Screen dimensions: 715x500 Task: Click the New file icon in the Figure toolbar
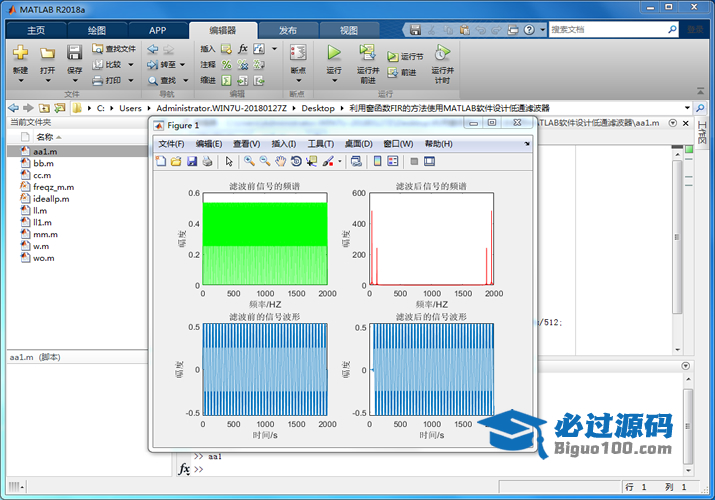tap(161, 161)
